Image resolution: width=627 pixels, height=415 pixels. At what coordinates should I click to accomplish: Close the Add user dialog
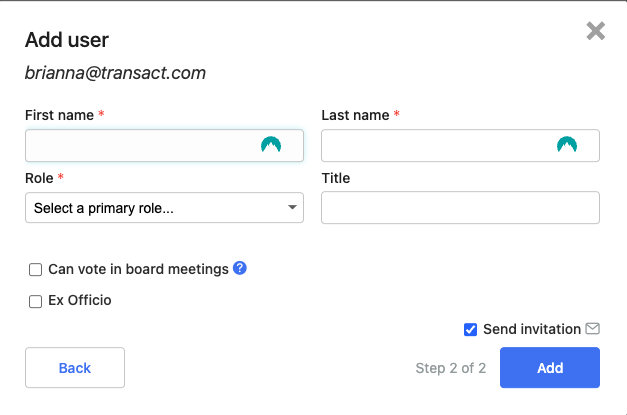(x=595, y=31)
